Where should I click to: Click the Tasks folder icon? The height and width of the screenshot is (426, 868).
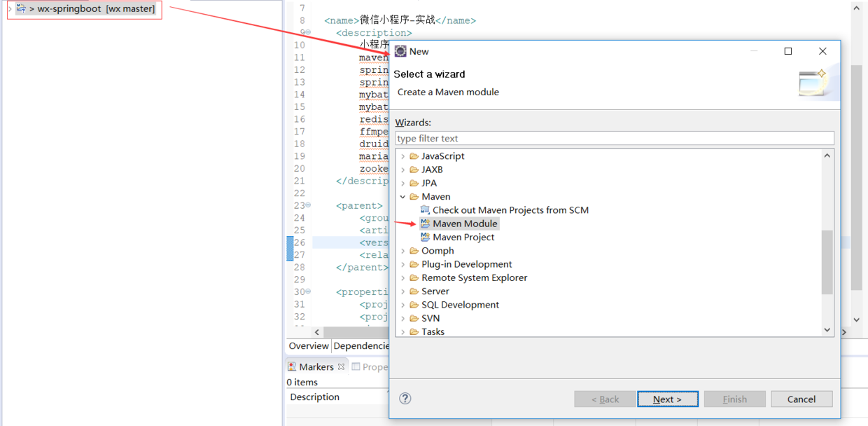[414, 331]
